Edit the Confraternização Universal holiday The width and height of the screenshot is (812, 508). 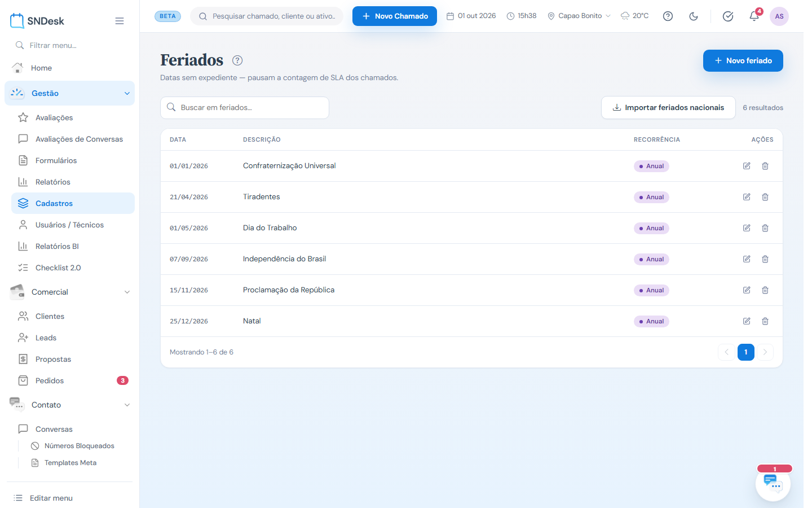(x=747, y=166)
